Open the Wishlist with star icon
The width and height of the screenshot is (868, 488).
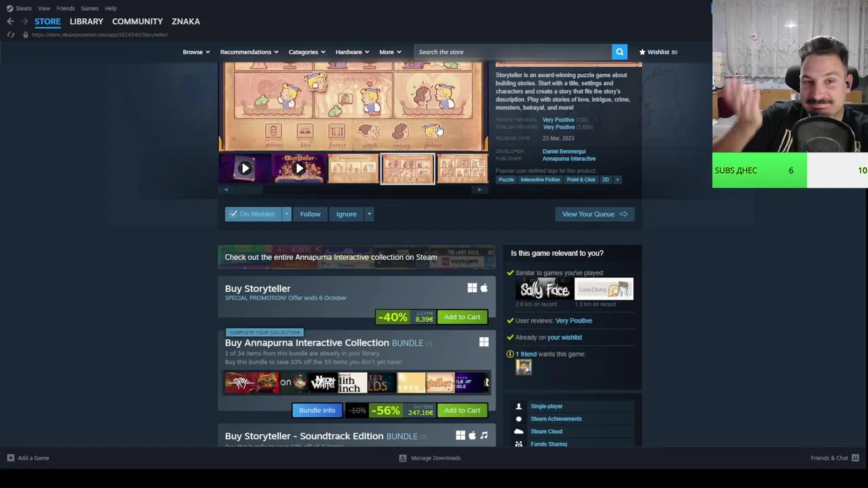click(658, 52)
